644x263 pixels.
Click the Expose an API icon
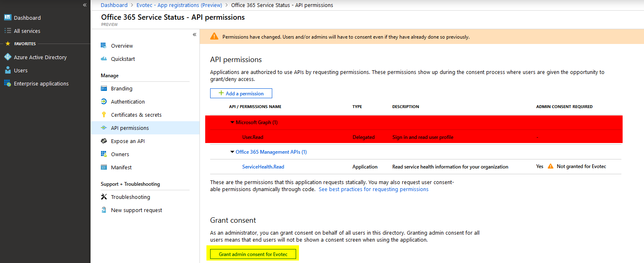[x=104, y=141]
